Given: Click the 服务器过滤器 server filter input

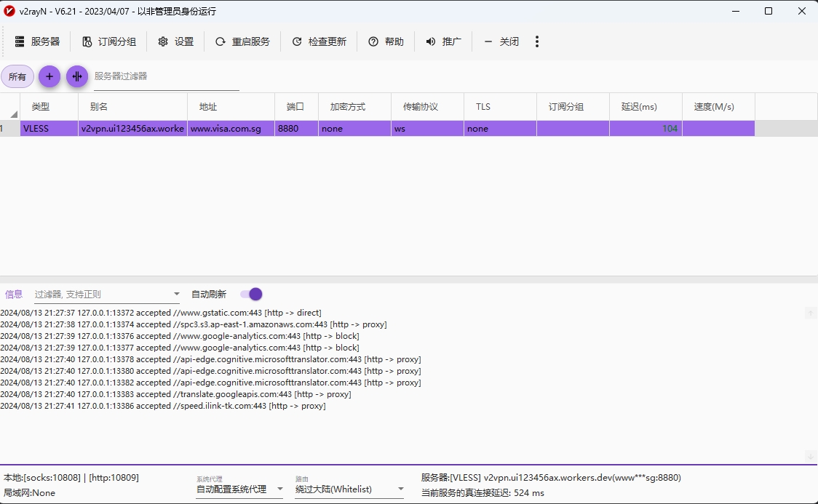Looking at the screenshot, I should 166,76.
